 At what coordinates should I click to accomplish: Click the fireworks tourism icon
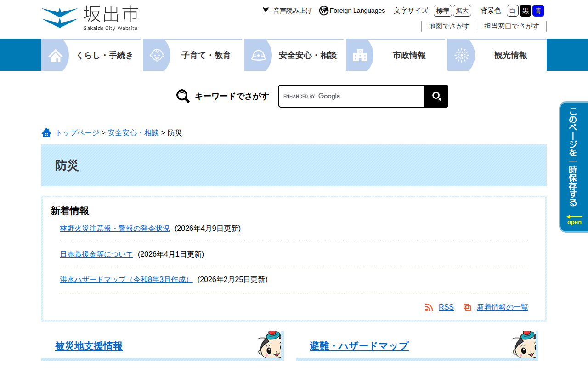point(462,55)
